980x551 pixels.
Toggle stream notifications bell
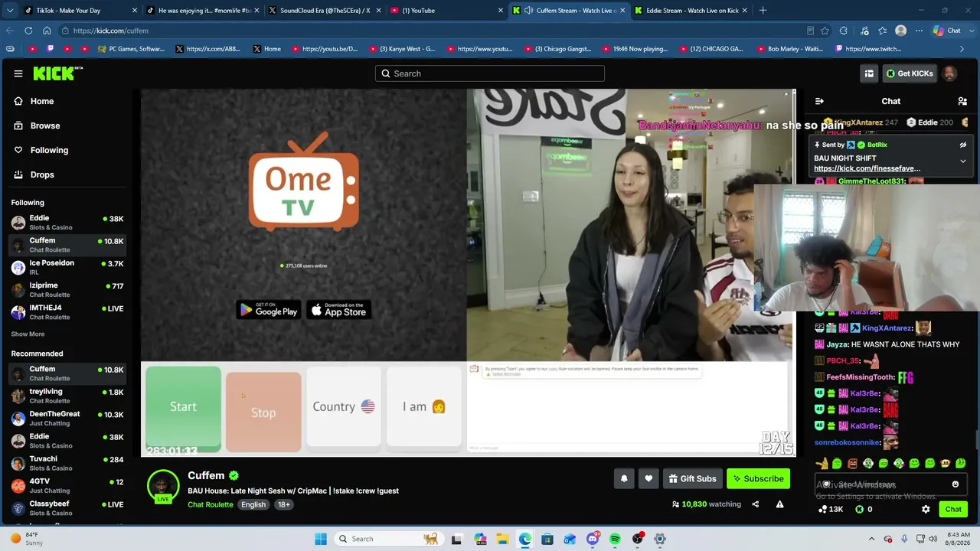[624, 479]
